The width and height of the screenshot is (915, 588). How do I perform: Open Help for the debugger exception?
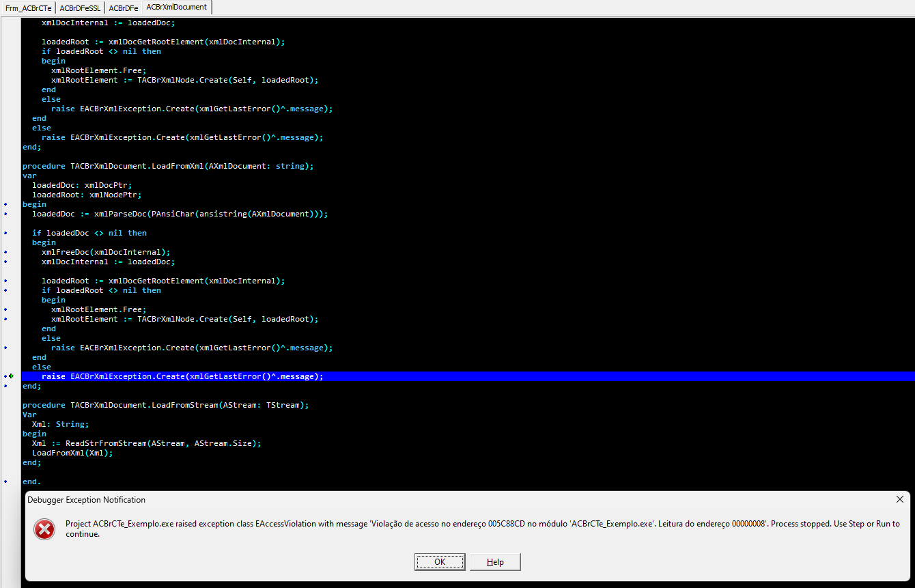point(495,562)
